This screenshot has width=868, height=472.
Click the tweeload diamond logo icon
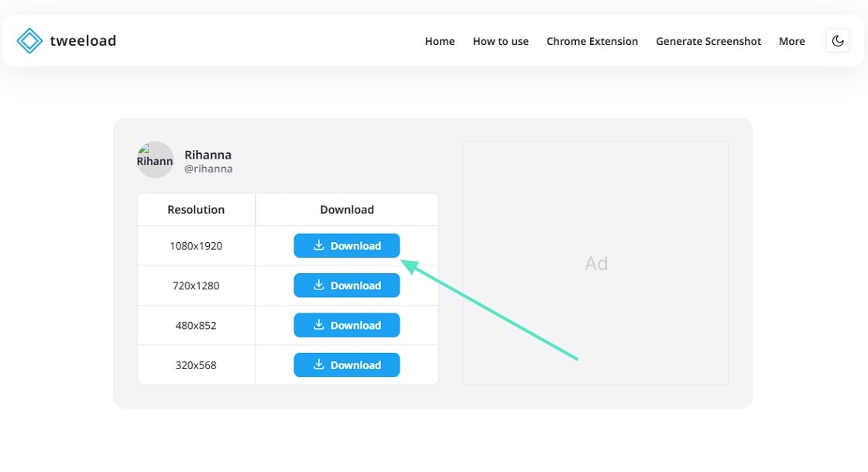pos(29,41)
